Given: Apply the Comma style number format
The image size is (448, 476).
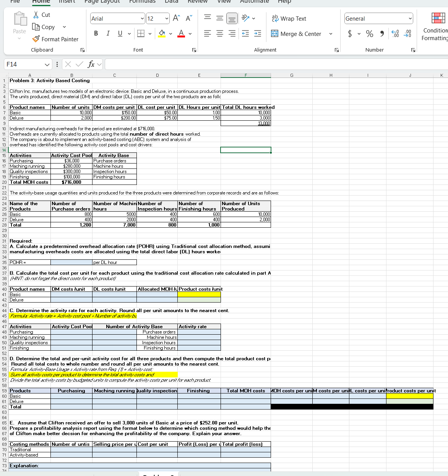Looking at the screenshot, I should [x=381, y=34].
